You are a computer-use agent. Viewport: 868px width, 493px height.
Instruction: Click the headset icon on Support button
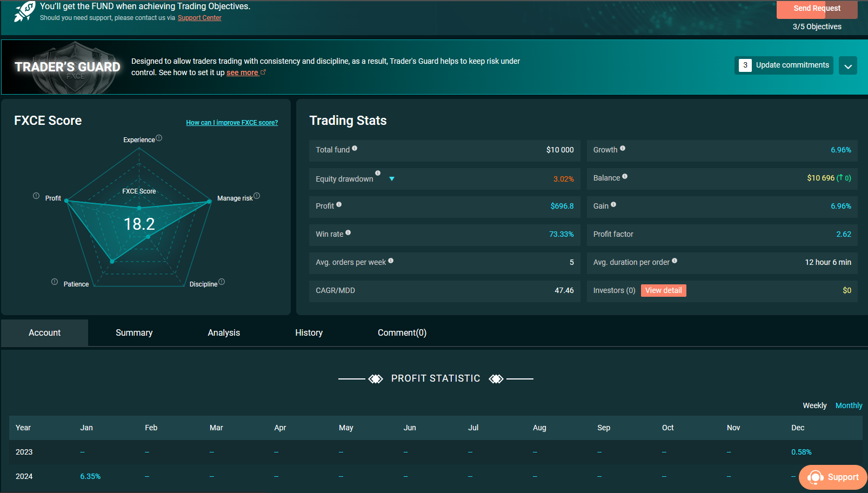(816, 477)
